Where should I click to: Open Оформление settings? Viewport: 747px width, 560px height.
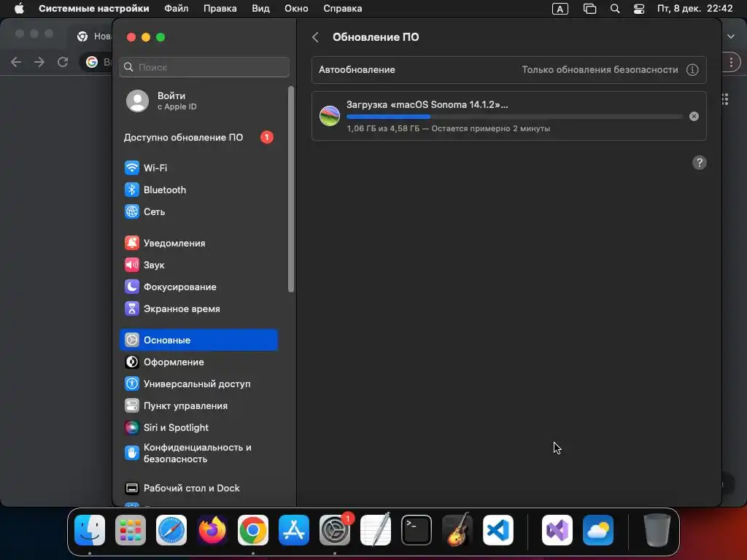click(x=198, y=362)
